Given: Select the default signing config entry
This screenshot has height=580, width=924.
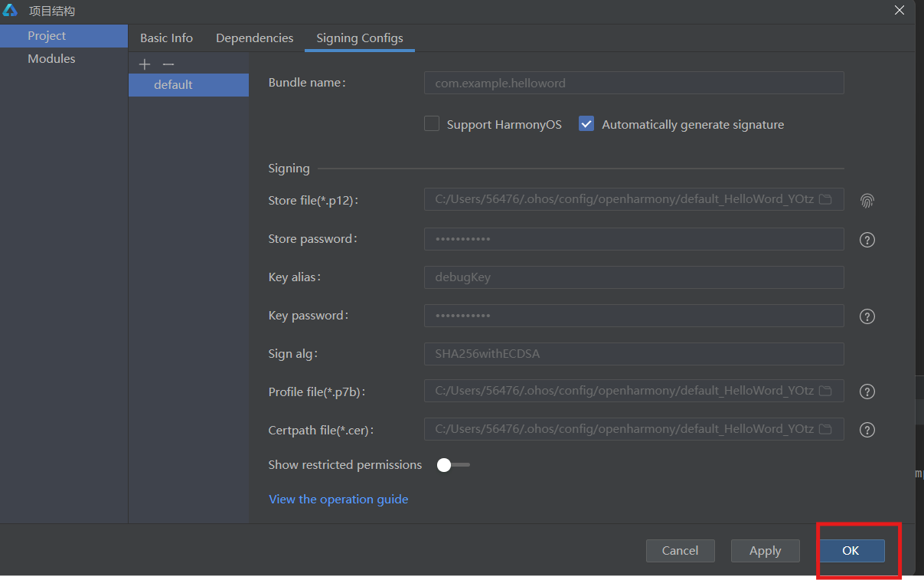Looking at the screenshot, I should (174, 85).
